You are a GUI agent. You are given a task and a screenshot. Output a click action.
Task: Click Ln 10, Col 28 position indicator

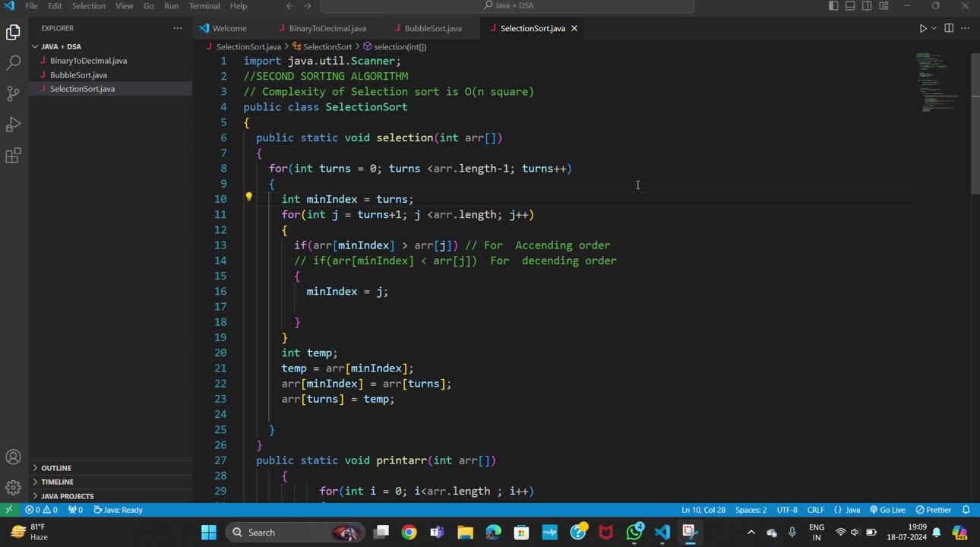703,510
